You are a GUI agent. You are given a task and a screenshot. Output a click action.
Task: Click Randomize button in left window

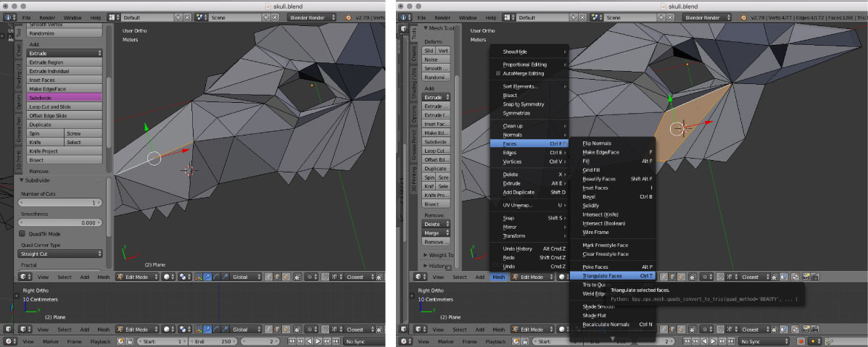(x=65, y=33)
